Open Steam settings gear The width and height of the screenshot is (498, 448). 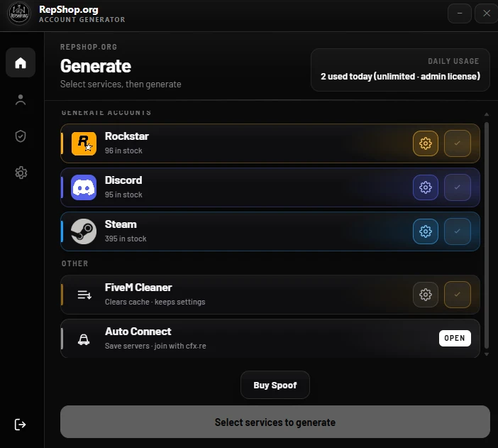pyautogui.click(x=425, y=231)
